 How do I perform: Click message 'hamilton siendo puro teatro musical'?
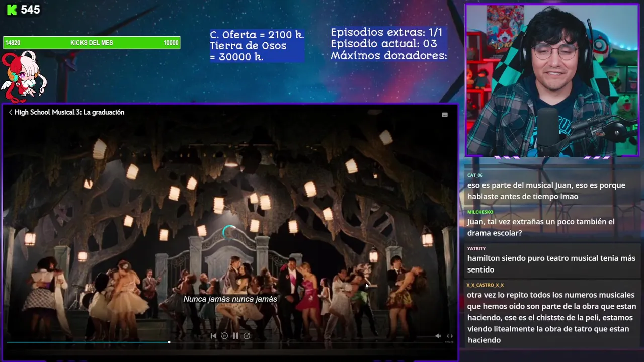click(551, 264)
